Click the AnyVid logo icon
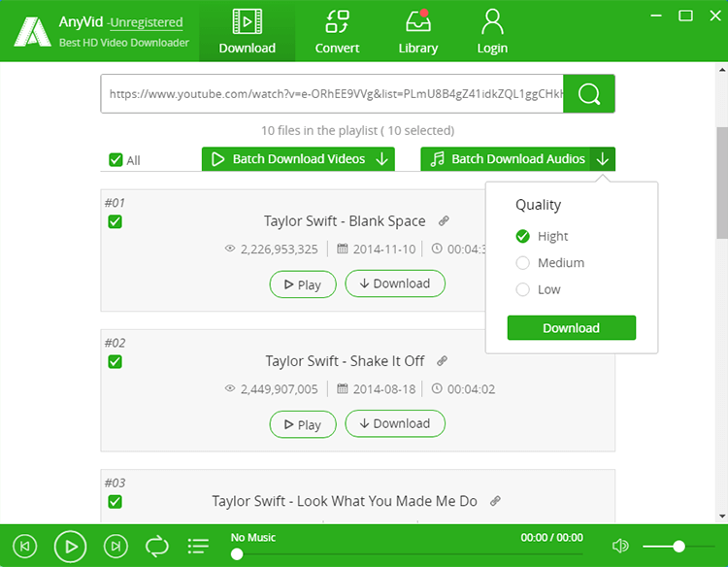This screenshot has height=567, width=728. point(32,32)
